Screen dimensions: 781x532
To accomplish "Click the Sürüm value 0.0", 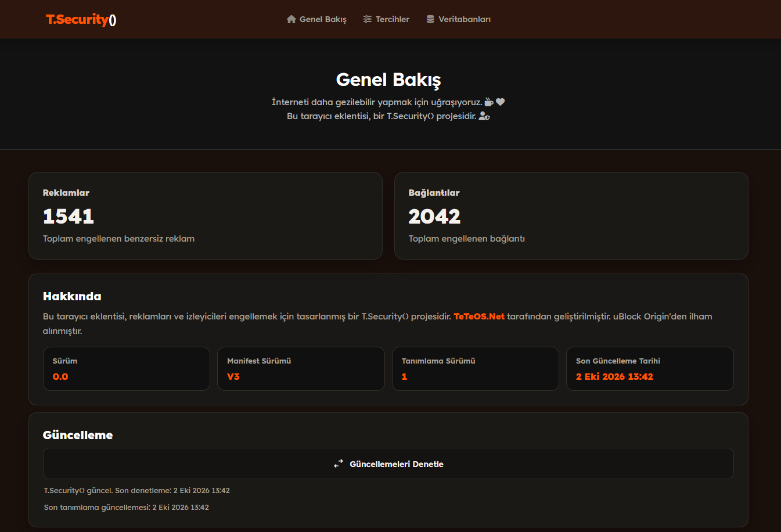I will coord(60,376).
